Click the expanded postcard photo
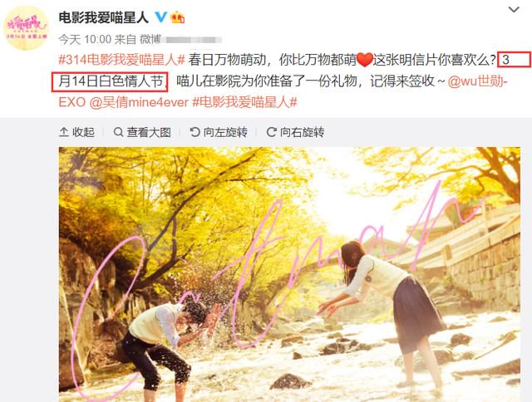532x402 pixels. click(289, 275)
